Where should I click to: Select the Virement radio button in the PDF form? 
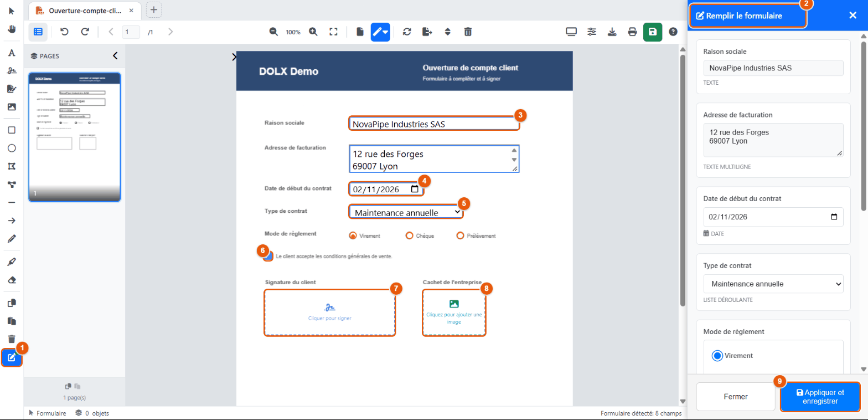tap(353, 235)
